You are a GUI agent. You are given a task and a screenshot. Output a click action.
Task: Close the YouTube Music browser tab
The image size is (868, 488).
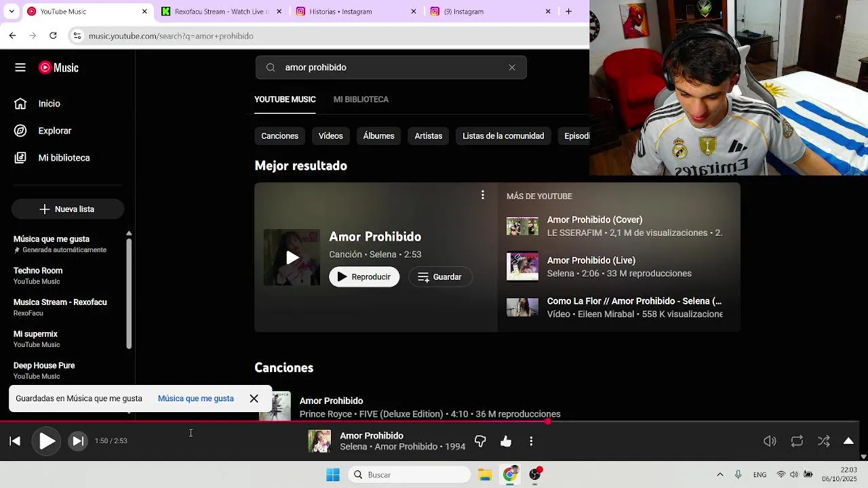(x=144, y=12)
